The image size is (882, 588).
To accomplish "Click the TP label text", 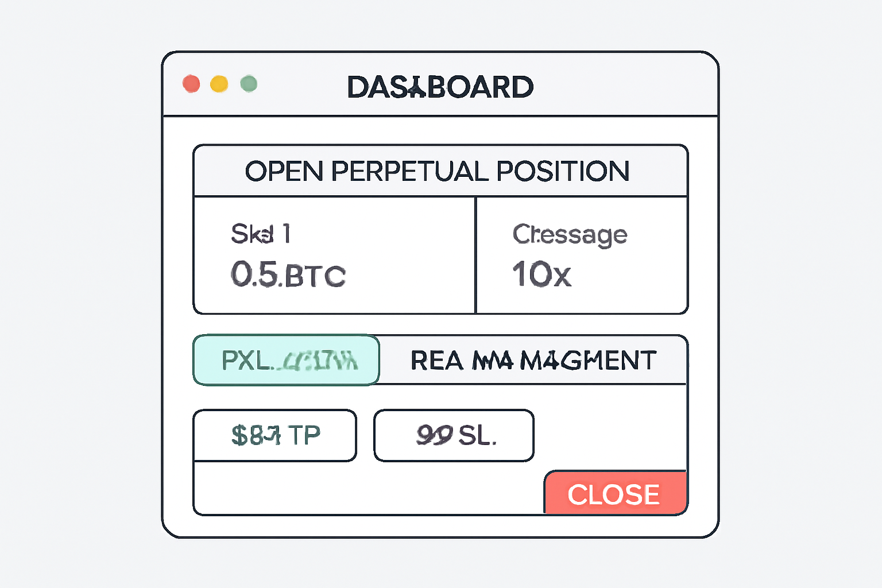I will (304, 435).
